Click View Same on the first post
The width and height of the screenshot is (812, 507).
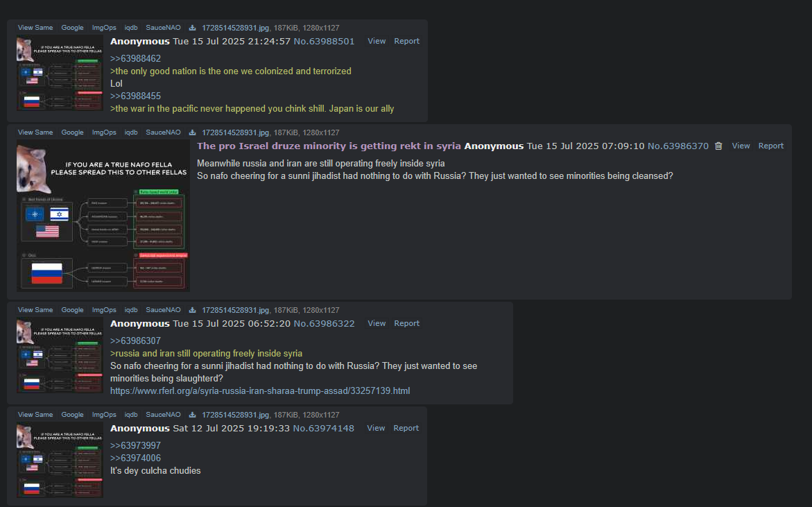tap(35, 28)
